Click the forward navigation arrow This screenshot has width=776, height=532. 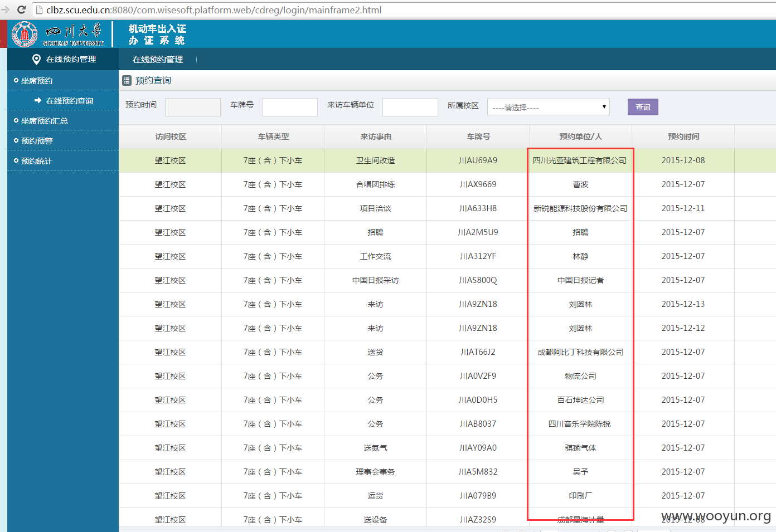tap(6, 9)
